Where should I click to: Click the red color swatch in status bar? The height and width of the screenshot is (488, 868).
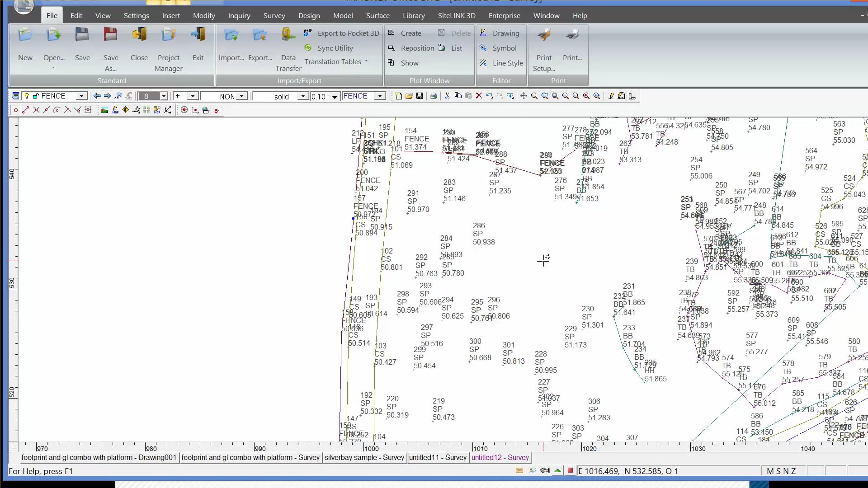click(x=570, y=470)
